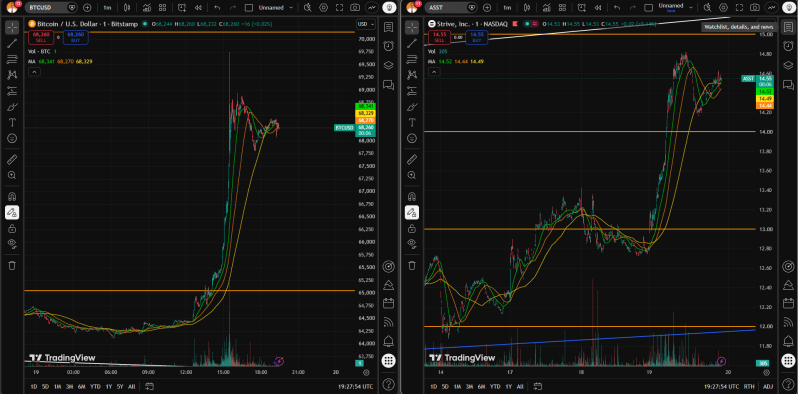Toggle hide all drawings eye in right chart
Image resolution: width=798 pixels, height=394 pixels.
point(412,243)
